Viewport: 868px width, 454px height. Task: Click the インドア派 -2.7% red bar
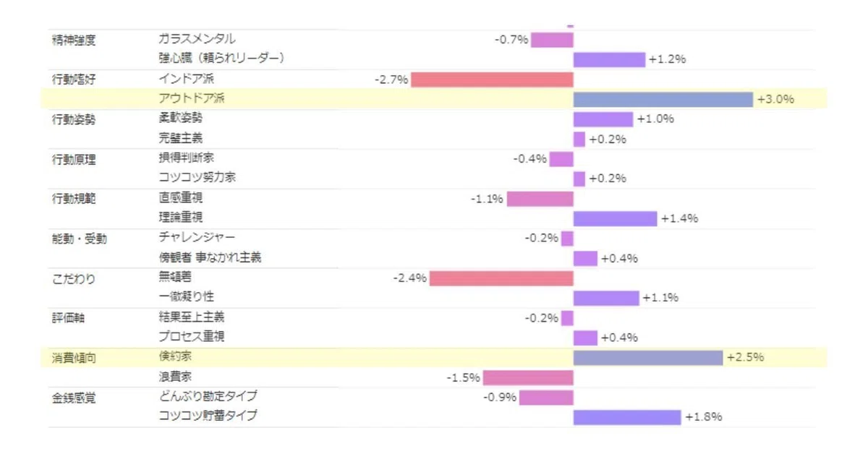(492, 80)
